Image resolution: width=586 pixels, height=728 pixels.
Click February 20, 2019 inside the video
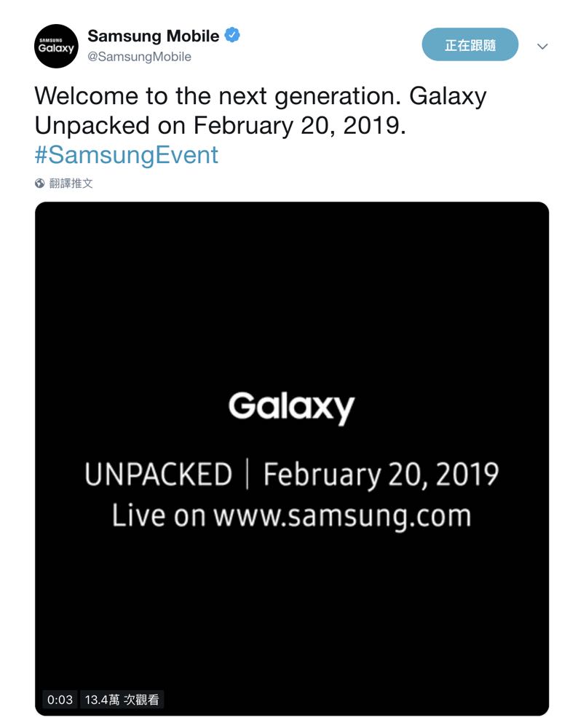coord(381,475)
